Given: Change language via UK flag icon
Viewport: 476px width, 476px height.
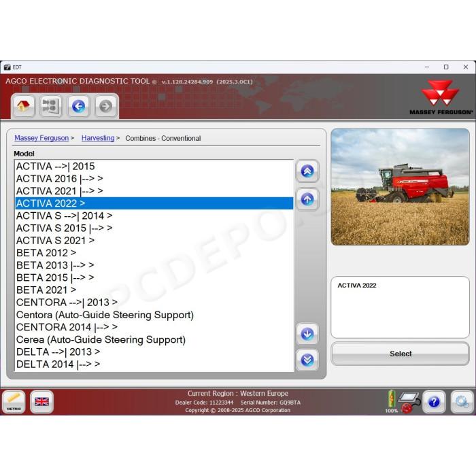Looking at the screenshot, I should pos(42,402).
